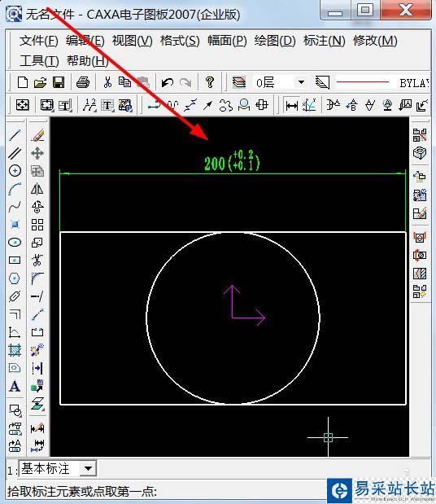Screen dimensions: 436x504
Task: Save file with floppy disk icon
Action: pos(59,82)
